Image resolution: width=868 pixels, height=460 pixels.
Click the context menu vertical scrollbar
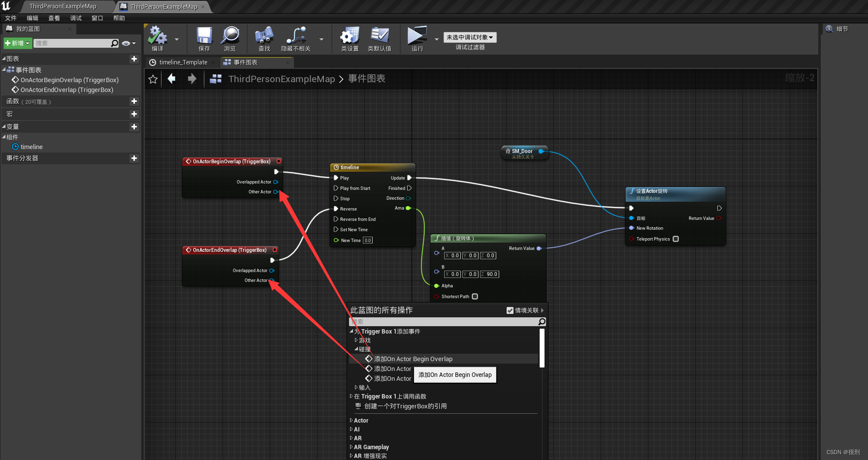542,348
